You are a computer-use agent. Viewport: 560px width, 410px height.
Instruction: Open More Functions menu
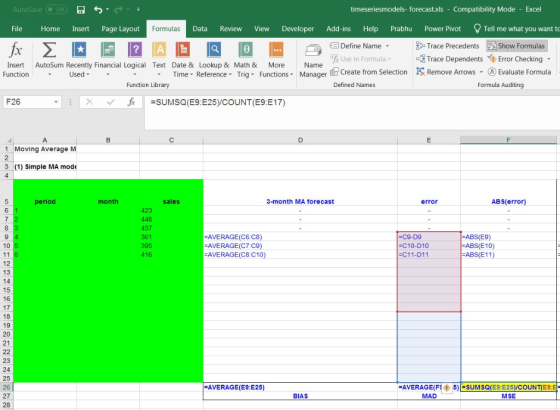pyautogui.click(x=276, y=59)
